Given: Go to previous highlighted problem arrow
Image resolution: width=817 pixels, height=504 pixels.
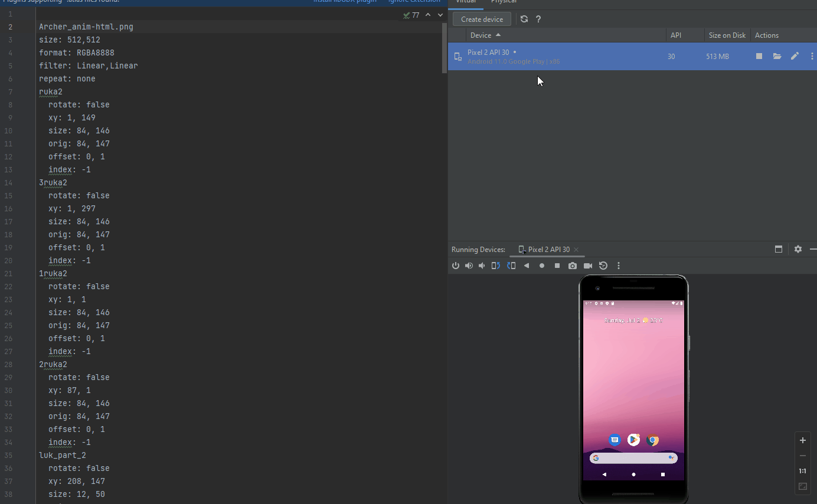Looking at the screenshot, I should point(428,15).
